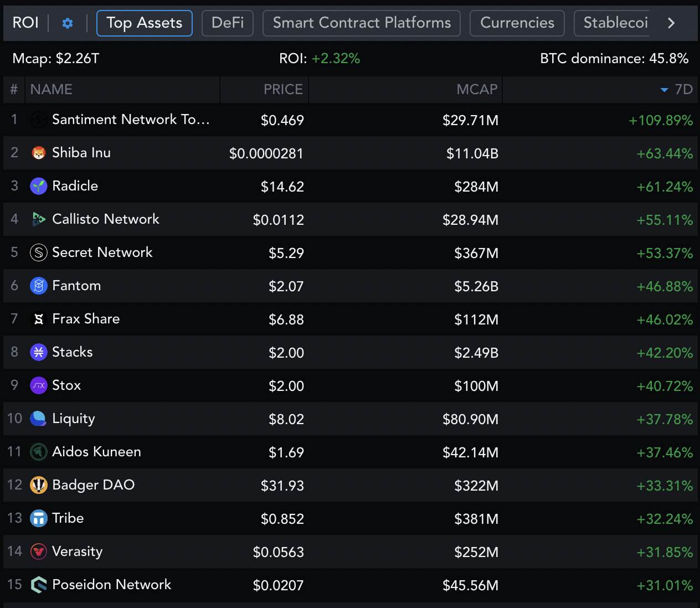The width and height of the screenshot is (700, 608).
Task: Click the +109.89% 7D change value
Action: 661,120
